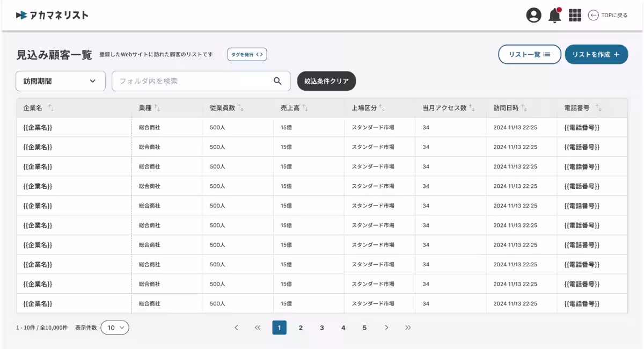This screenshot has width=644, height=349.
Task: Sort table by 従業員数 column arrows
Action: point(241,108)
